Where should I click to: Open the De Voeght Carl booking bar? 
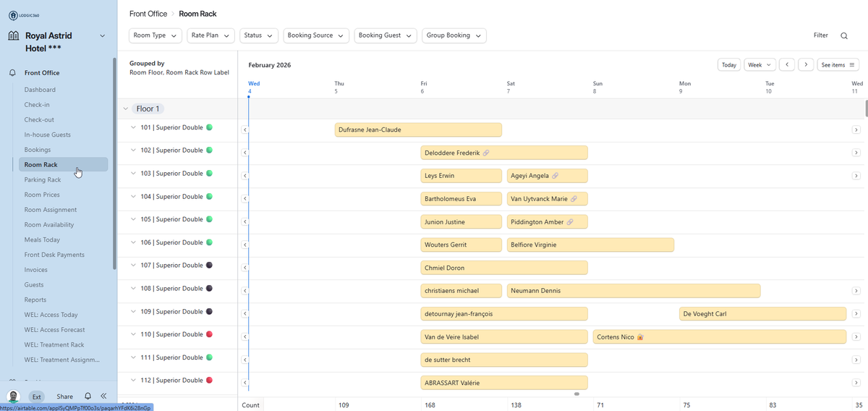pyautogui.click(x=763, y=314)
